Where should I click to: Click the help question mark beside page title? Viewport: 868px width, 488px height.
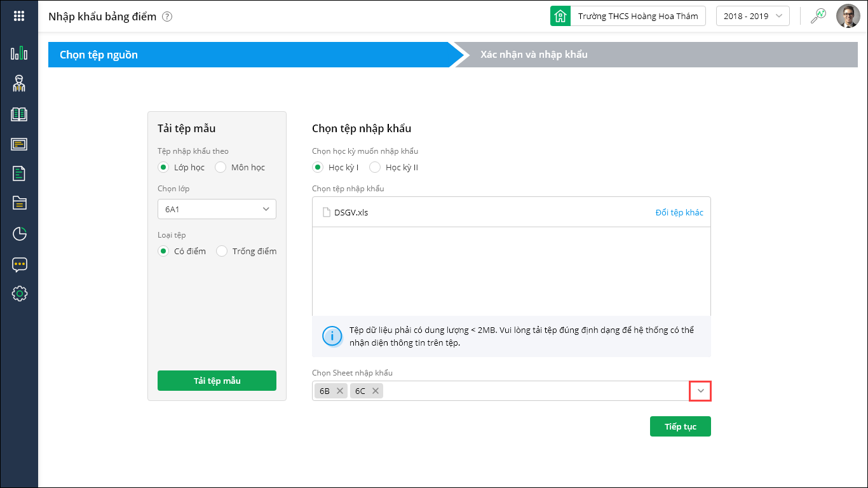(x=167, y=17)
